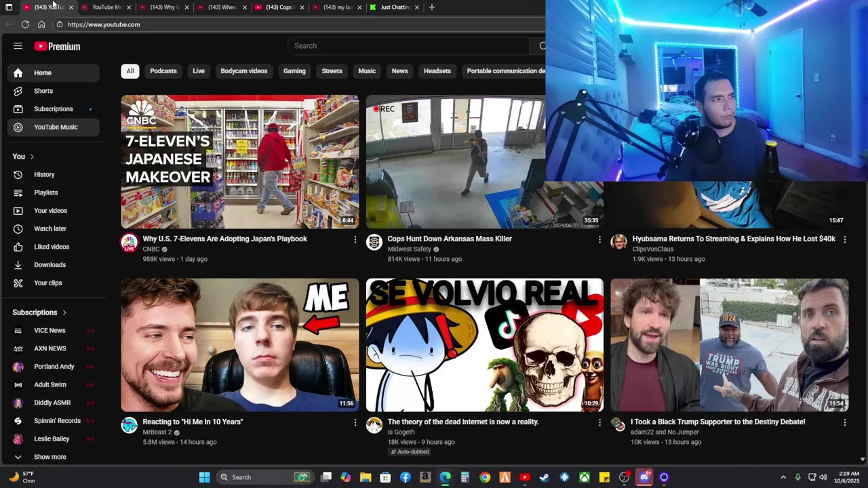Viewport: 868px width, 488px height.
Task: Open VICE News subscription channel
Action: tap(54, 331)
